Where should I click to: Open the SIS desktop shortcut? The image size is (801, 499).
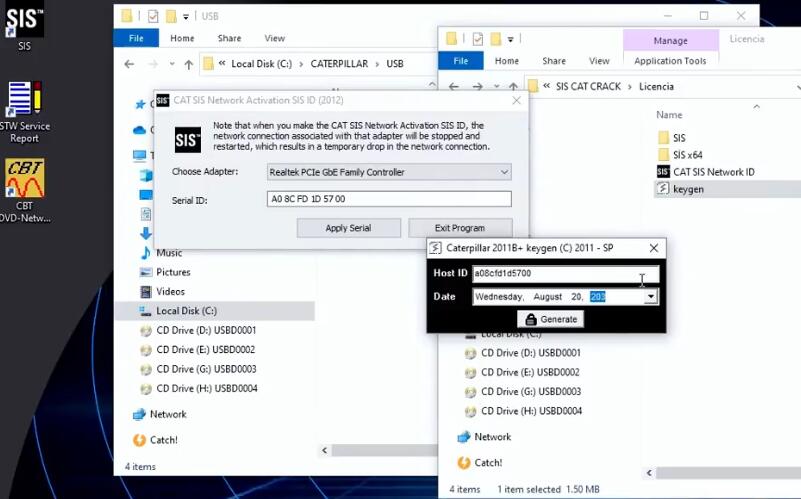(24, 26)
